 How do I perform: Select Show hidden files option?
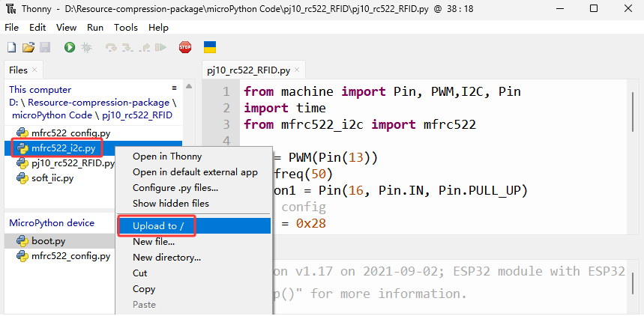pyautogui.click(x=170, y=204)
